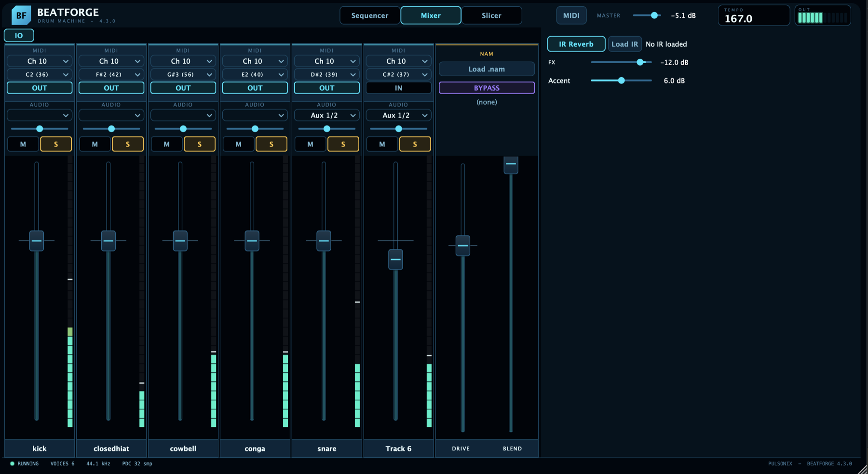Toggle the IR Reverb button
Screen dimensions: 868x474
576,44
